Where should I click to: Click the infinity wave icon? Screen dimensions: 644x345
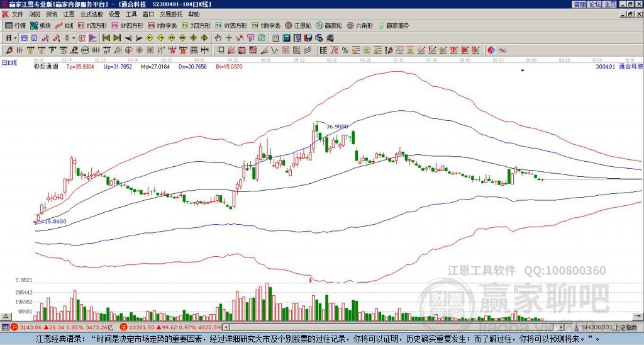coord(502,50)
